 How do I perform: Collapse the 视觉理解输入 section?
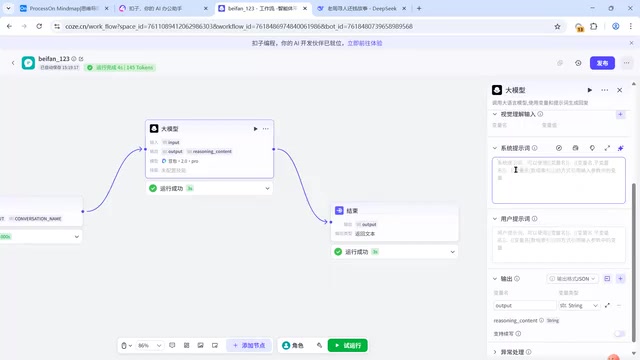(x=495, y=114)
